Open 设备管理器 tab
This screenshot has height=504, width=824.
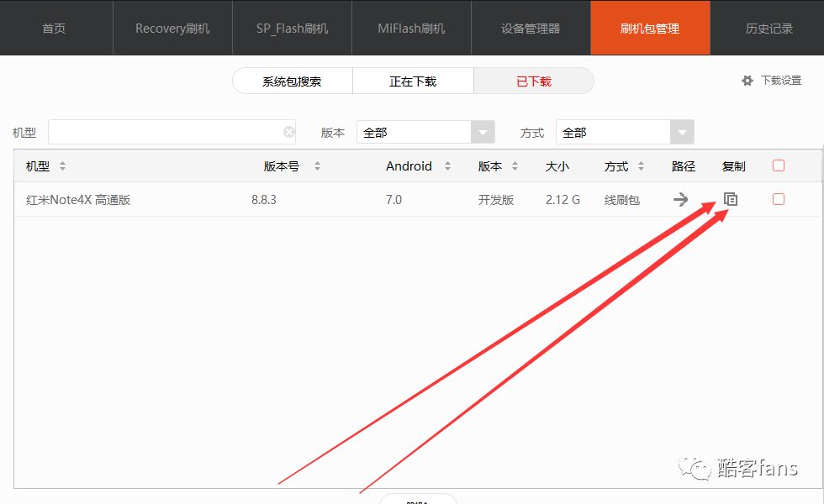pyautogui.click(x=531, y=29)
